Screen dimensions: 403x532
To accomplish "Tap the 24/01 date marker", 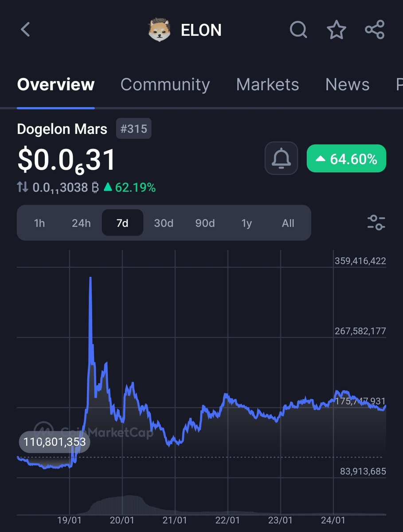I will point(333,520).
